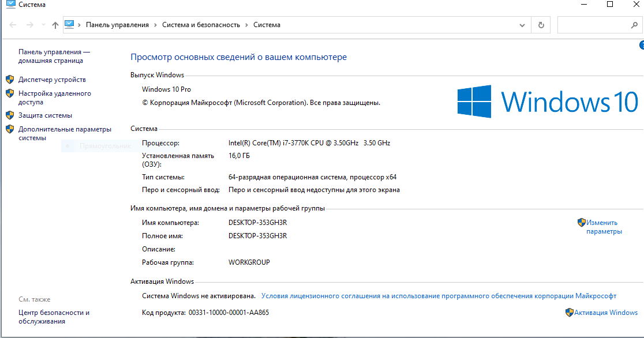Click shield icon beside "Диспетчер устройств"
This screenshot has width=644, height=338.
coord(10,80)
